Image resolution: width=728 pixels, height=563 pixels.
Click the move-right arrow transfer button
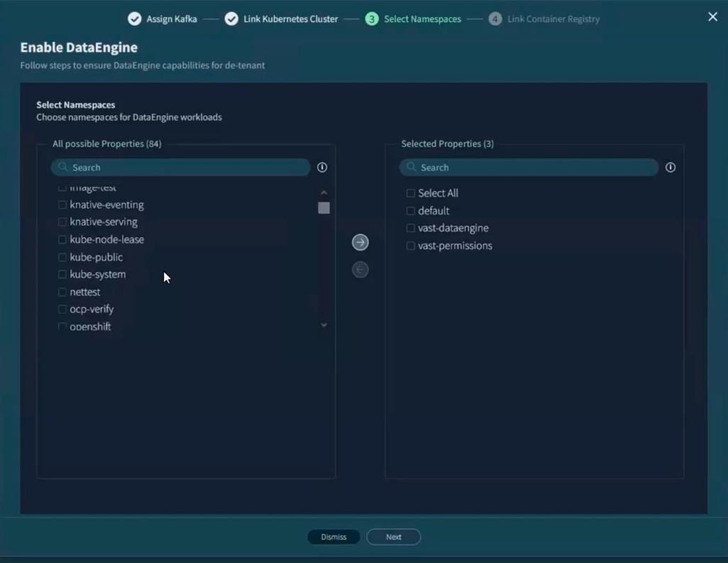(x=360, y=243)
